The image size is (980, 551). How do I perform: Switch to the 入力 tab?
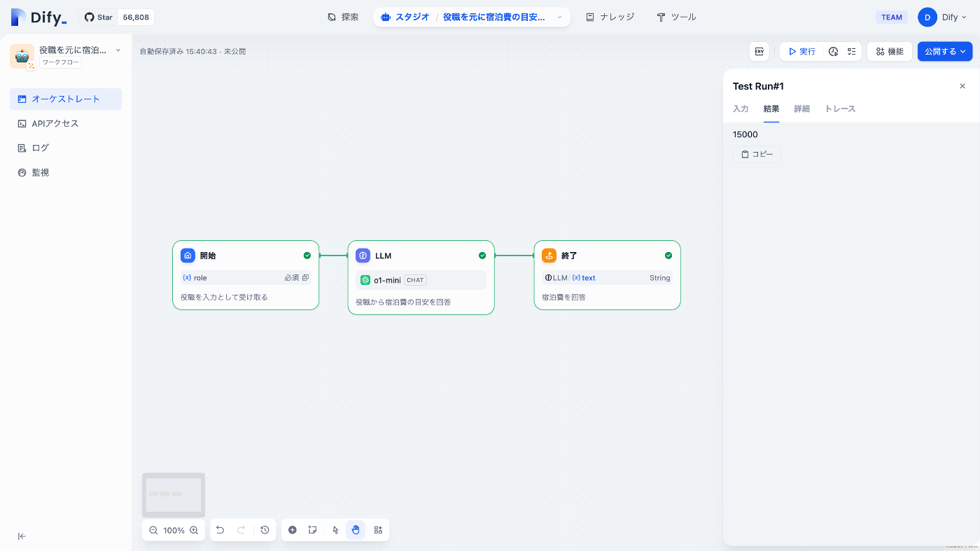[x=741, y=109]
